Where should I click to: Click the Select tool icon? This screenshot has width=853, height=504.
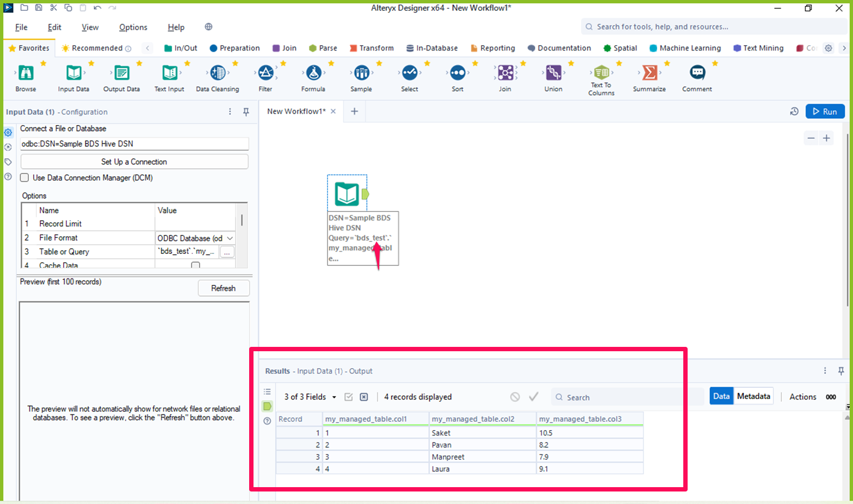(x=410, y=72)
